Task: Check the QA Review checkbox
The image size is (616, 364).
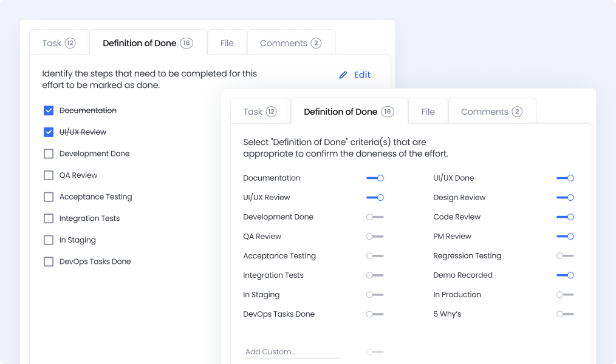Action: coord(49,175)
